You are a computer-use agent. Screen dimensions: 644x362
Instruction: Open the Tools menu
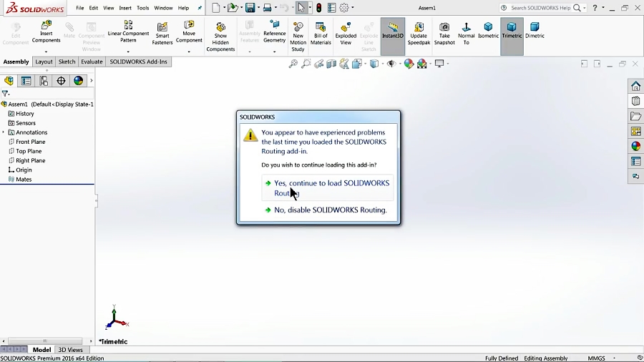tap(143, 8)
